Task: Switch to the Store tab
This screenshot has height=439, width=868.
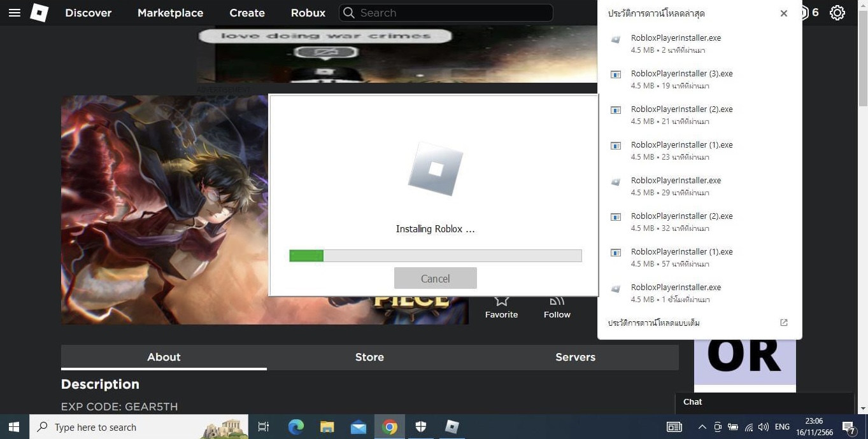Action: coord(369,357)
